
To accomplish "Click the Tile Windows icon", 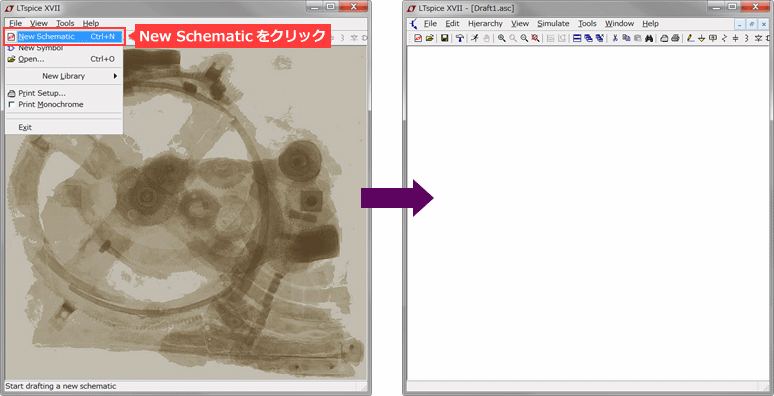I will 577,38.
